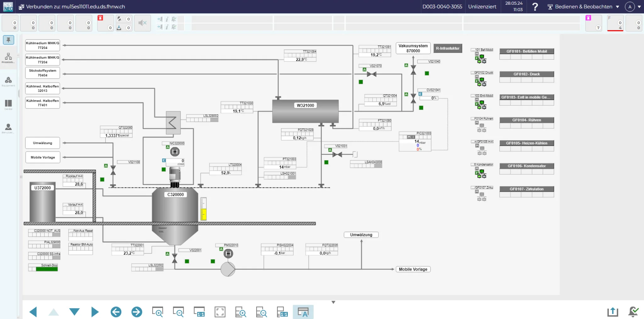Open Kühlmed. Halboffen 32013 link
Viewport: 644px width, 319px height.
coord(43,89)
